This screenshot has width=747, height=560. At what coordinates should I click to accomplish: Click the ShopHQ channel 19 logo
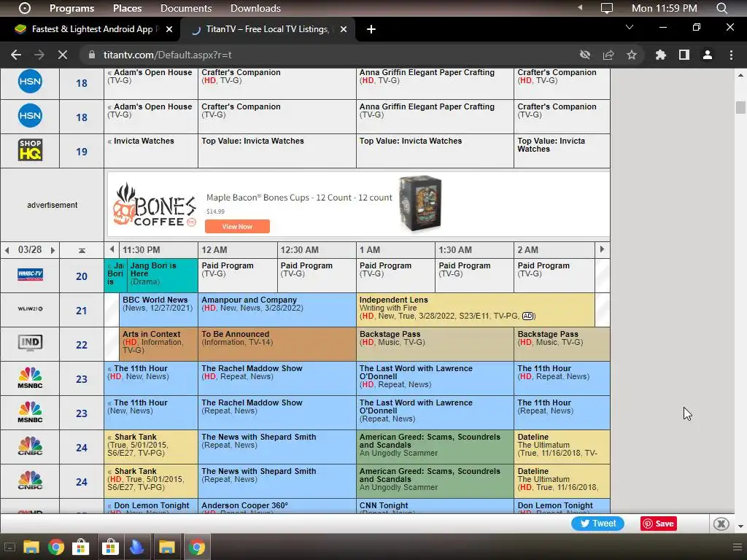click(x=30, y=150)
